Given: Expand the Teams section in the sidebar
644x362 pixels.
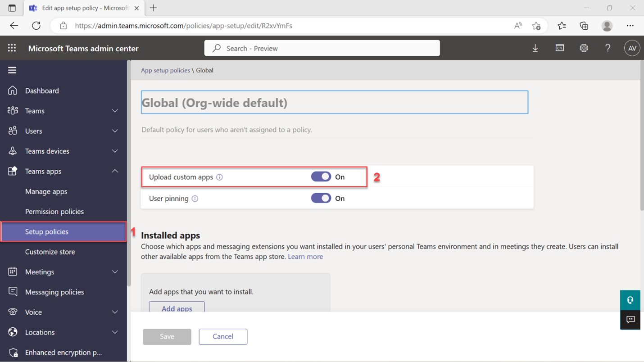Looking at the screenshot, I should point(115,111).
